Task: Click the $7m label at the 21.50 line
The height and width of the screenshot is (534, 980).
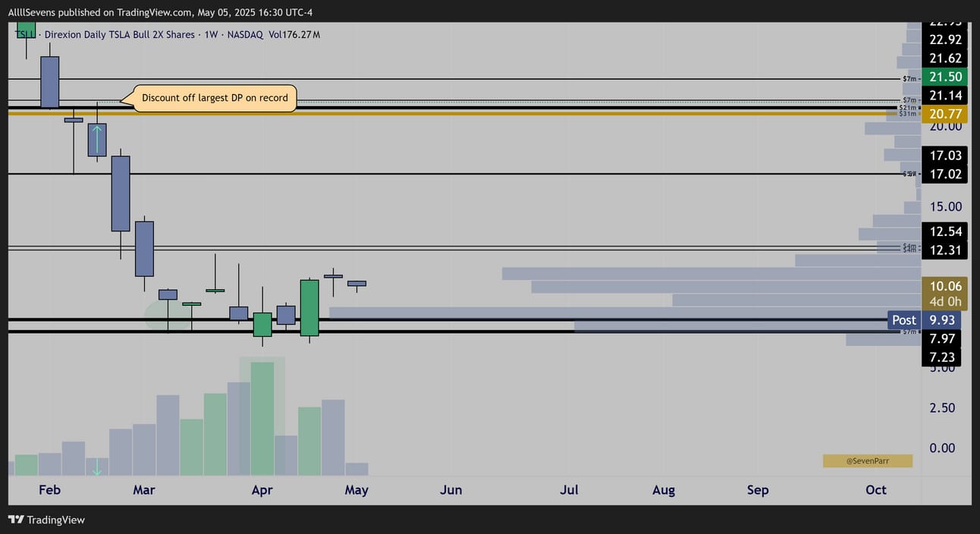Action: point(909,79)
